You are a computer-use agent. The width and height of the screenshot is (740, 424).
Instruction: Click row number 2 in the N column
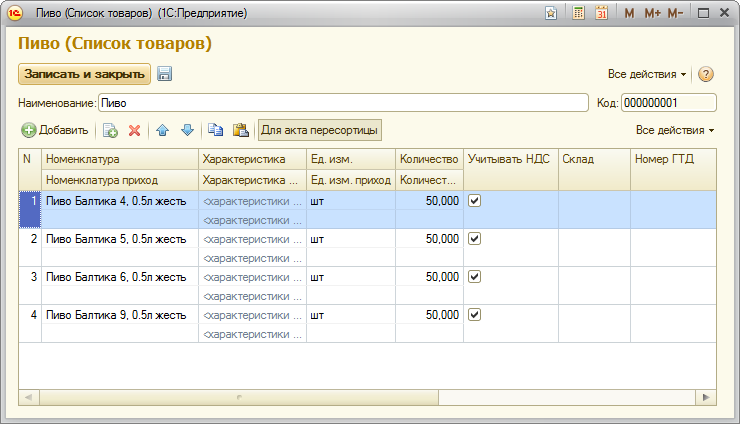pos(30,248)
